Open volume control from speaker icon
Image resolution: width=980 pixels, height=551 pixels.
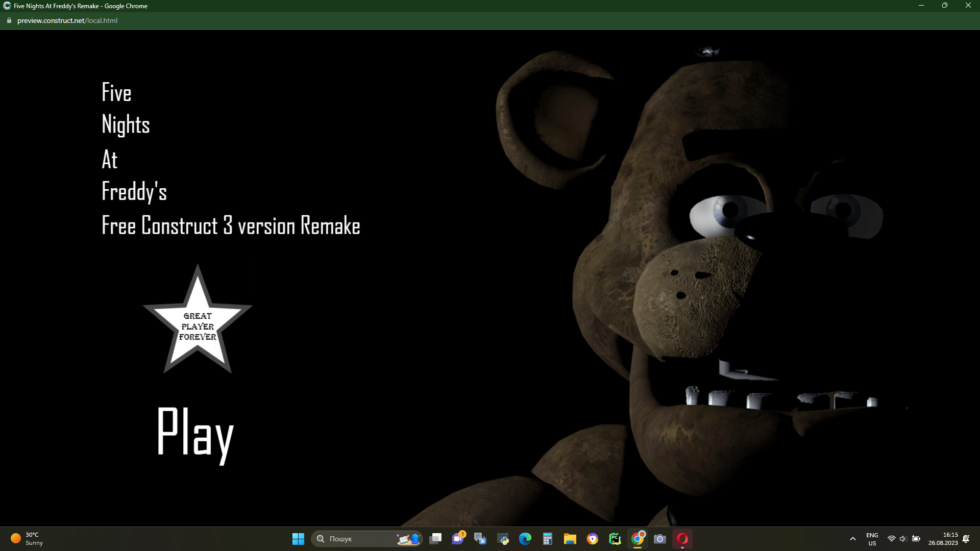[x=903, y=539]
